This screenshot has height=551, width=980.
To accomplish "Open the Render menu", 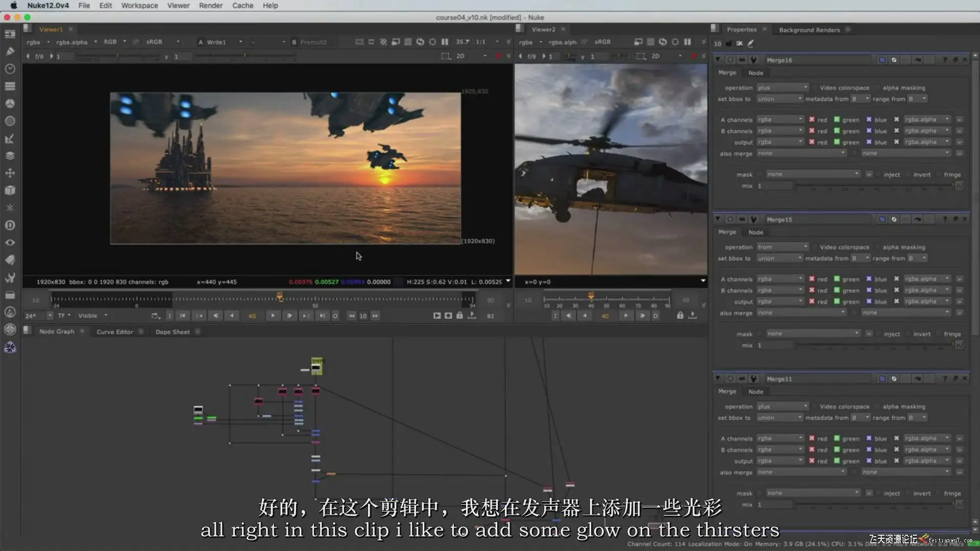I will [210, 6].
